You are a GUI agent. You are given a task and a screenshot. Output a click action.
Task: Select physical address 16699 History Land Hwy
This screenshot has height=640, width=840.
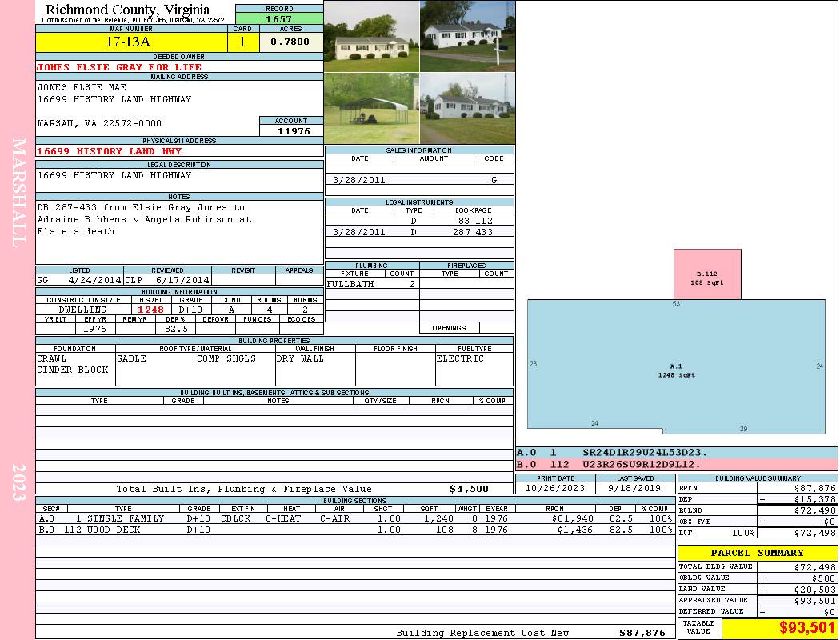(x=110, y=151)
